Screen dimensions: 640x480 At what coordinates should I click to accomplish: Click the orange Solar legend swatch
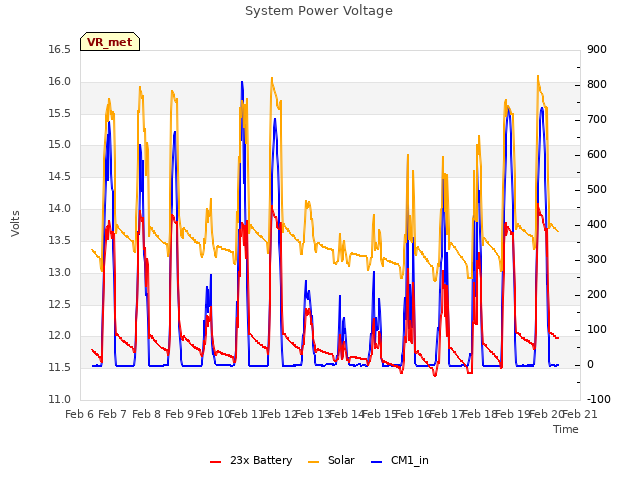click(313, 462)
